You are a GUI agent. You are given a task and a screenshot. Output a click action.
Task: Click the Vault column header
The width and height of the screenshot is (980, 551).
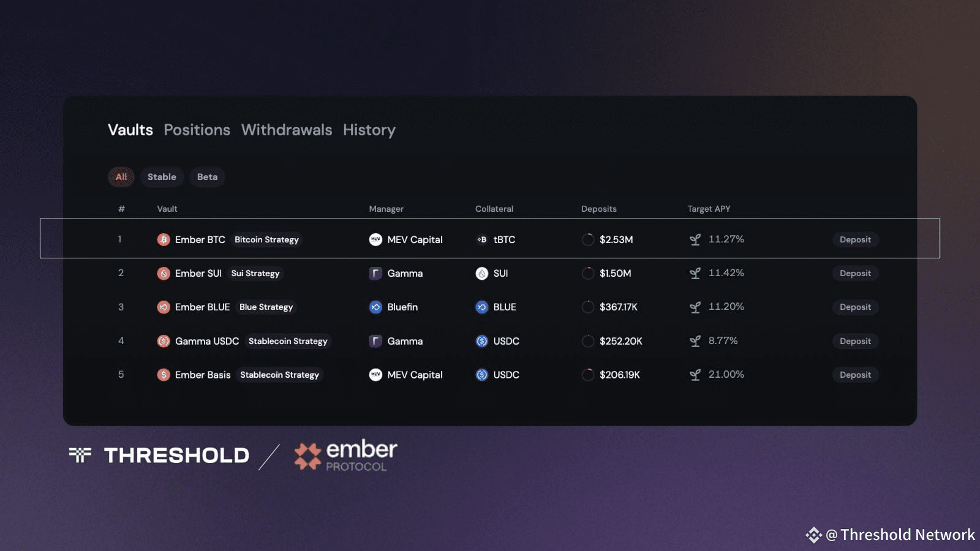pyautogui.click(x=167, y=209)
